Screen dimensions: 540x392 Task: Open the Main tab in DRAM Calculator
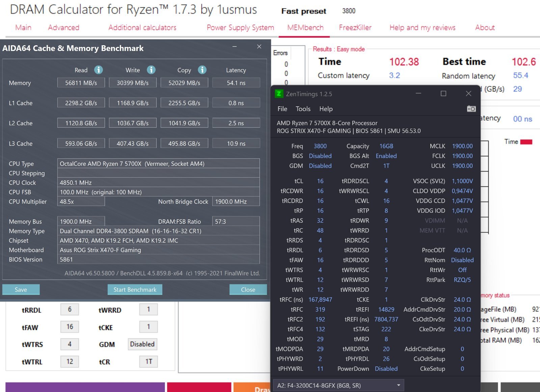pos(23,28)
